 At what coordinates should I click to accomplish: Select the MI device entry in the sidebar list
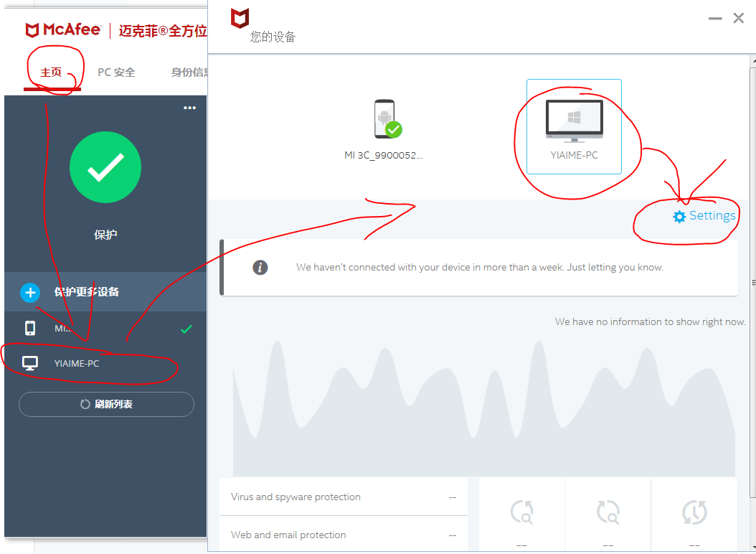click(105, 329)
